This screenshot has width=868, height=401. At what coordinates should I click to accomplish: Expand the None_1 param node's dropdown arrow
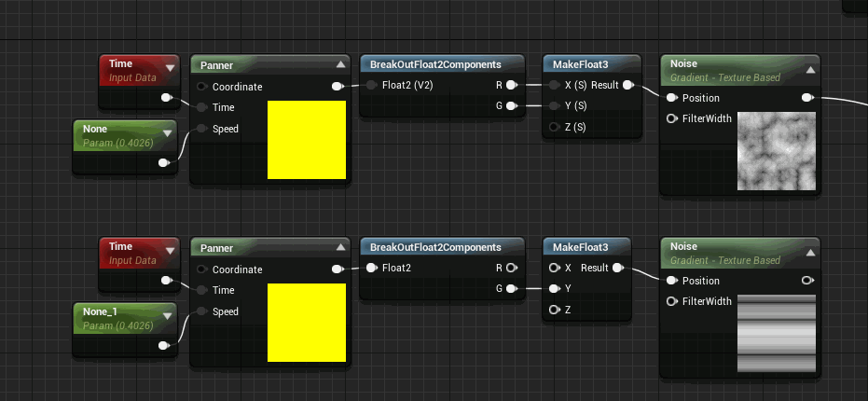167,316
